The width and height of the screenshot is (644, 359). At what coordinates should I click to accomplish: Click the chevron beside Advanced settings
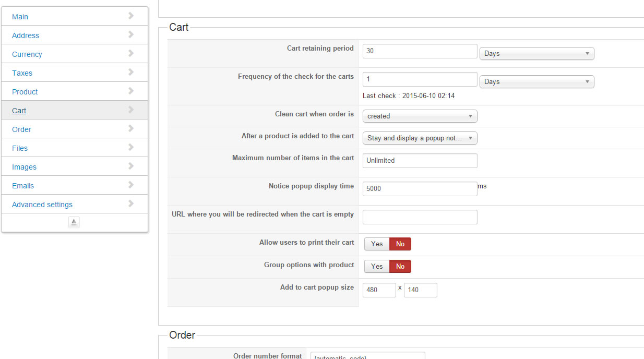[131, 204]
